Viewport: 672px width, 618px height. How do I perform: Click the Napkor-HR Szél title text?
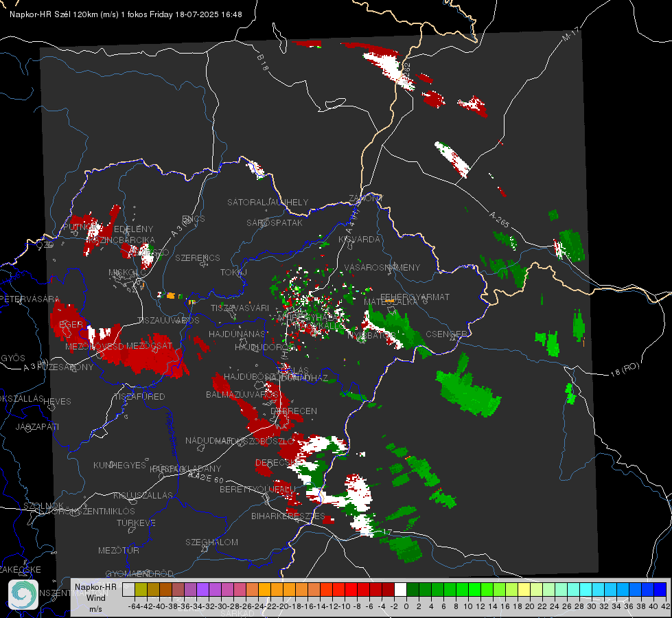(126, 14)
